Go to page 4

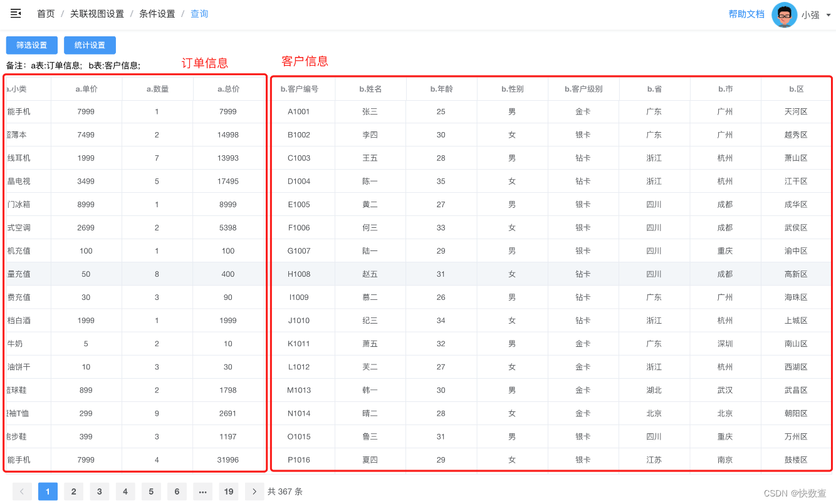pos(125,491)
